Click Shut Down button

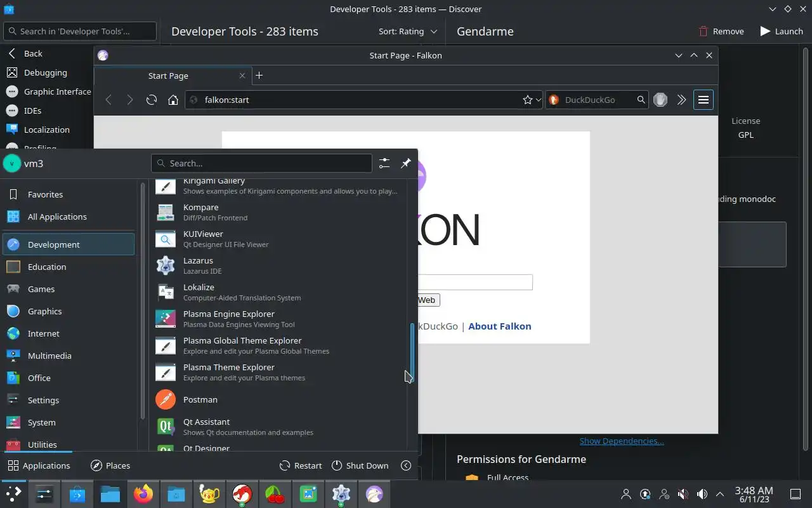click(360, 465)
